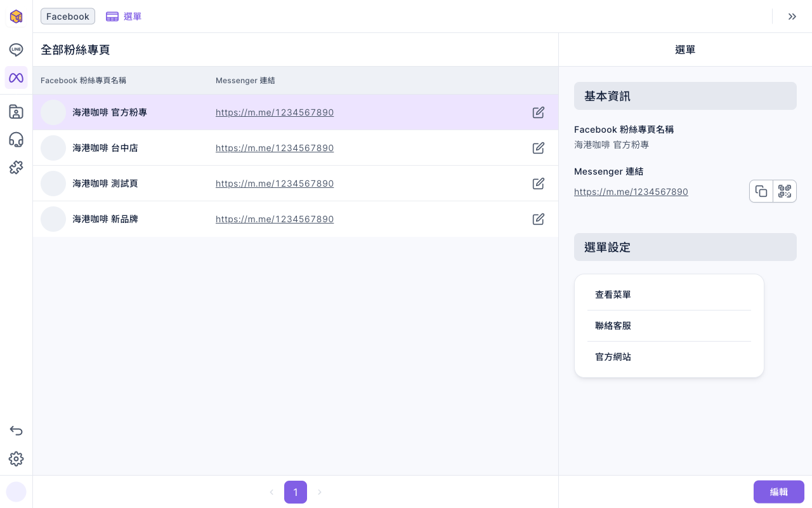812x508 pixels.
Task: Open Messenger link for 海港咖啡 測試頁 row
Action: (x=275, y=184)
